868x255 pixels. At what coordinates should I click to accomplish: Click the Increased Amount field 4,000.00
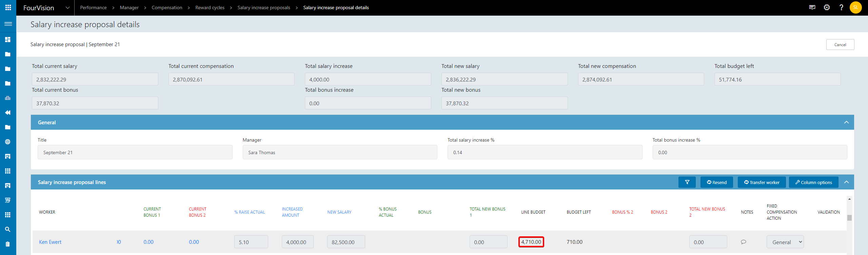pos(298,242)
